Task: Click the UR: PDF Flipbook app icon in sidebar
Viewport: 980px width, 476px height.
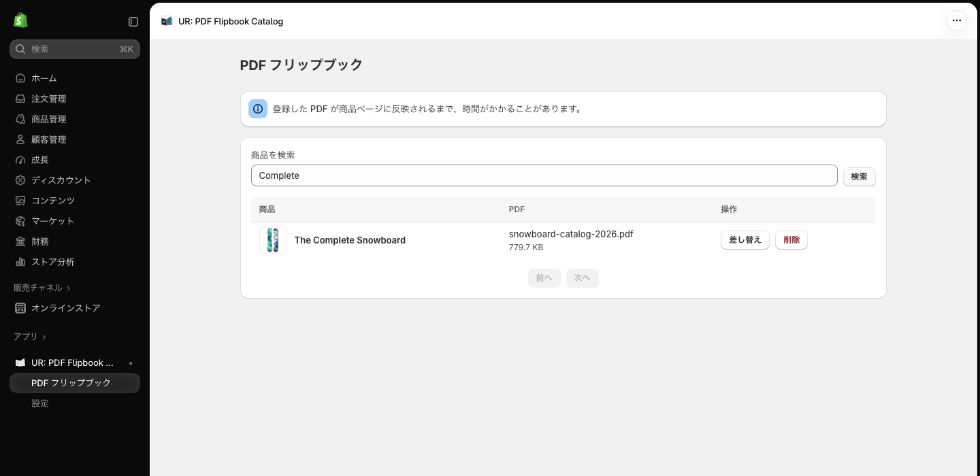Action: pos(20,362)
